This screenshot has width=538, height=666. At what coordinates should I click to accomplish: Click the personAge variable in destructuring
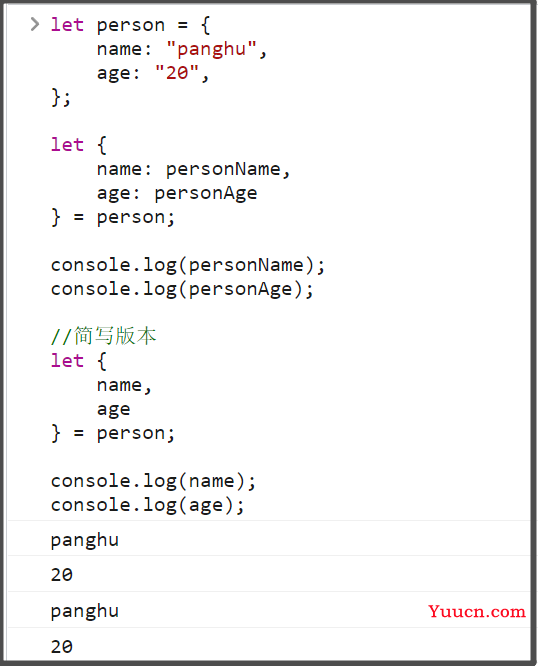[206, 194]
